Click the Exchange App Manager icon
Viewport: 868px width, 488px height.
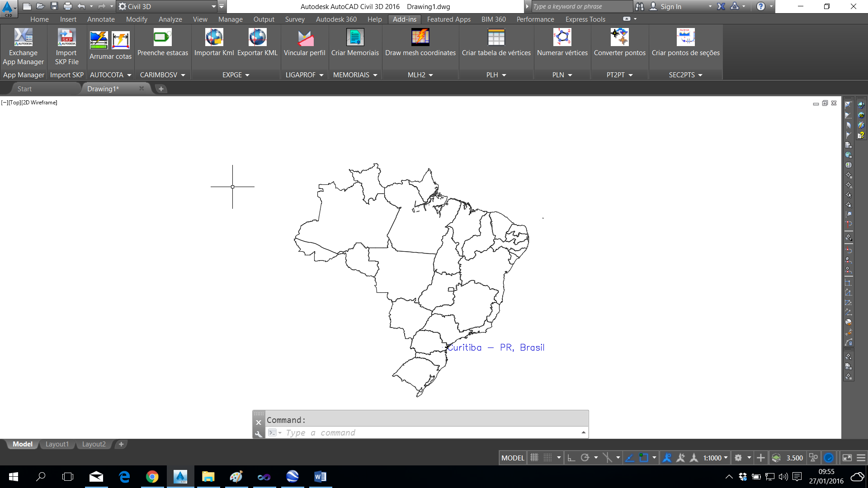24,38
